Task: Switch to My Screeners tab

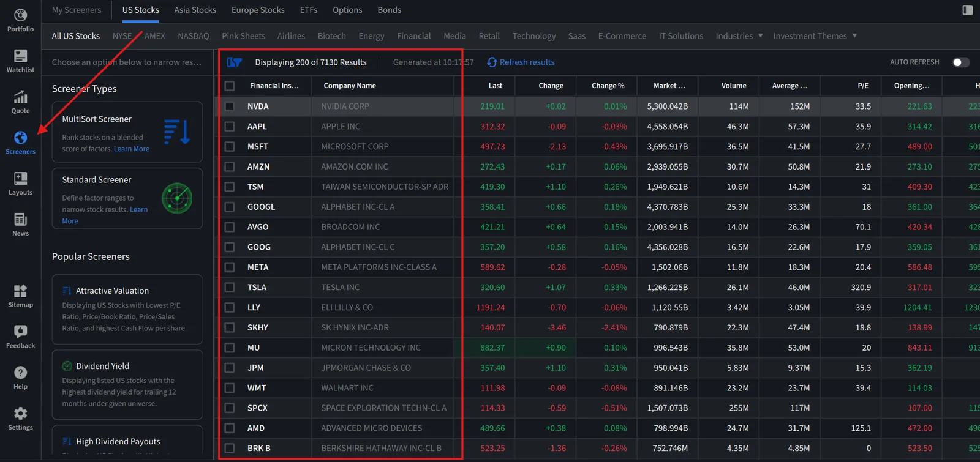Action: tap(77, 10)
